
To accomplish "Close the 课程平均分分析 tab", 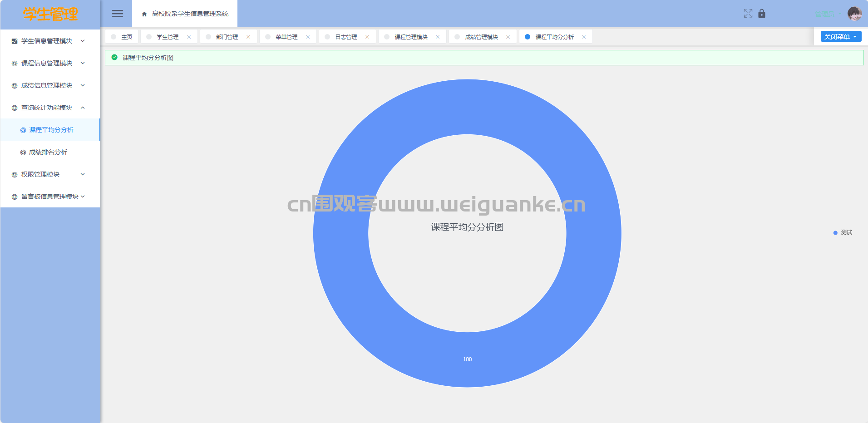I will (584, 37).
